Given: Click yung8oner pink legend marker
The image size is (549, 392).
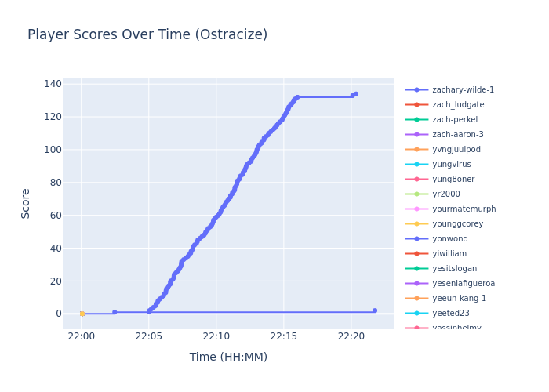Looking at the screenshot, I should click(x=416, y=180).
